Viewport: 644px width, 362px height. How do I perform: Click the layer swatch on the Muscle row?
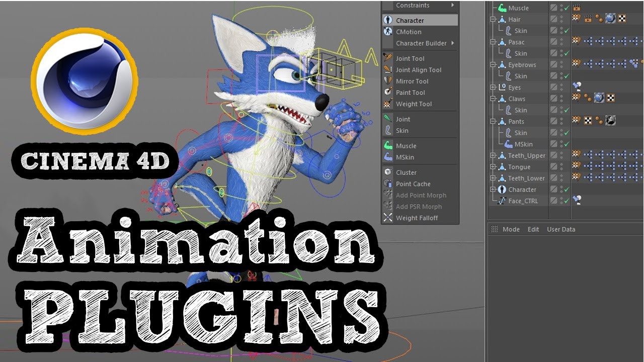click(554, 8)
